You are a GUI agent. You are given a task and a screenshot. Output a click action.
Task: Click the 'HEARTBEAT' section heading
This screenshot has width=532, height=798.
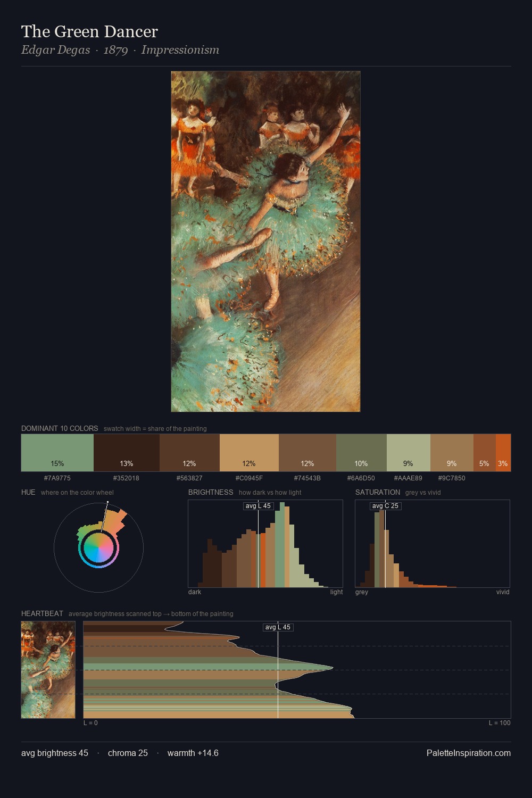(42, 613)
